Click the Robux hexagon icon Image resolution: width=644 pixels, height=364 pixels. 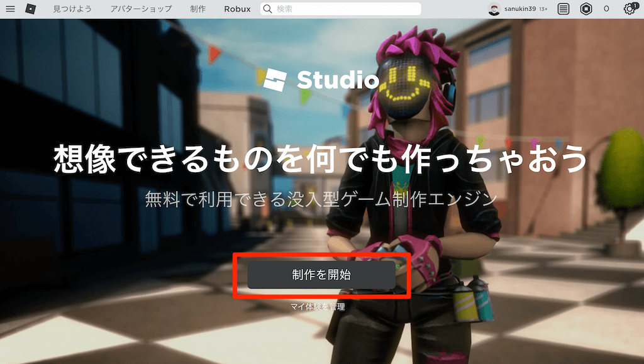pos(586,9)
